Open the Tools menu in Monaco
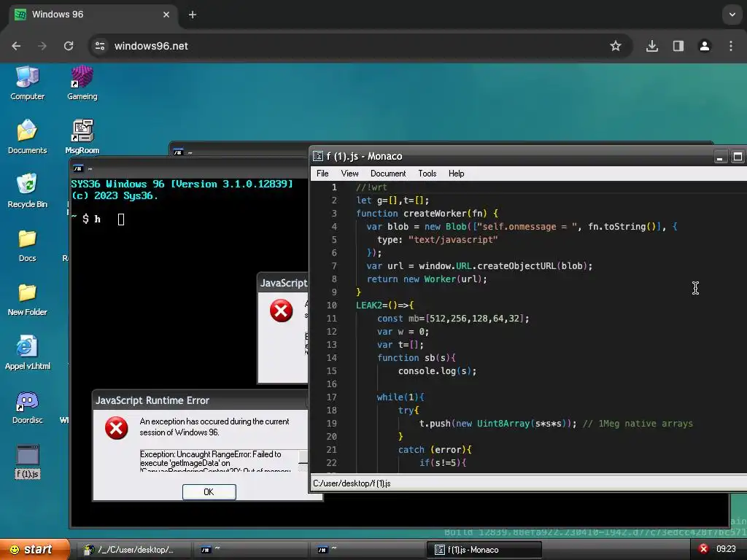 (427, 174)
